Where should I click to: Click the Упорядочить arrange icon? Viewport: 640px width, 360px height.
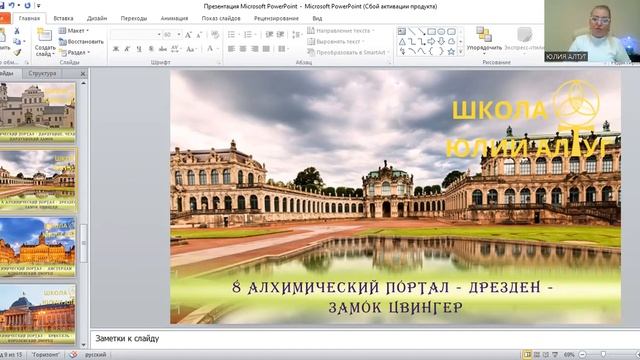[x=484, y=35]
